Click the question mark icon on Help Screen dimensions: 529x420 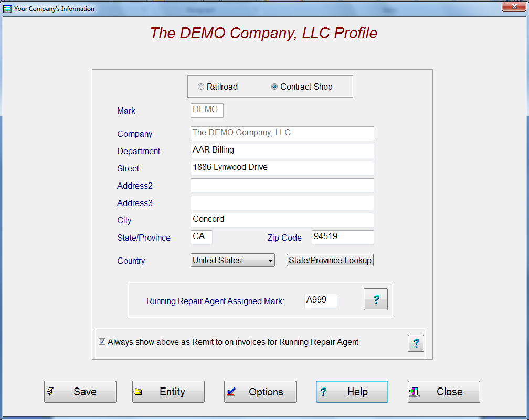coord(324,392)
